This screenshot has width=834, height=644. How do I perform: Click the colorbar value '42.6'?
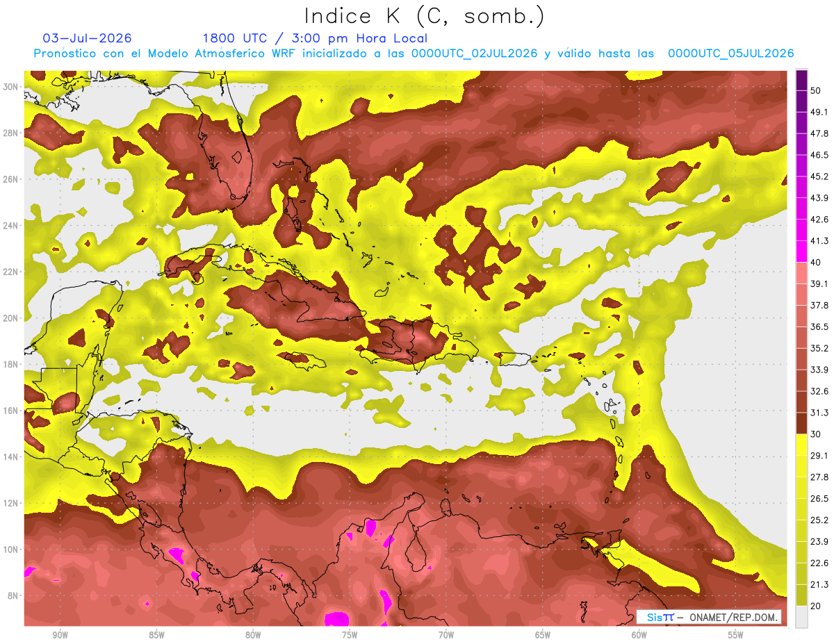(819, 220)
